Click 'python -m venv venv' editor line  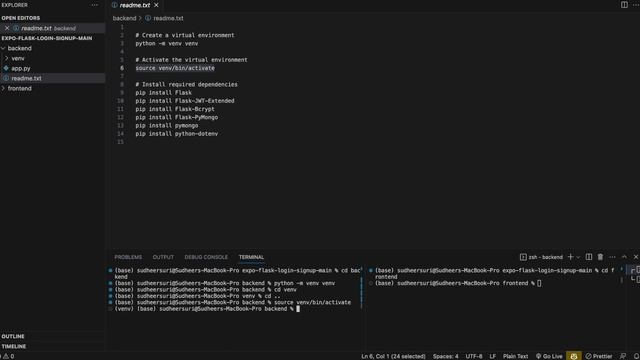pyautogui.click(x=167, y=44)
